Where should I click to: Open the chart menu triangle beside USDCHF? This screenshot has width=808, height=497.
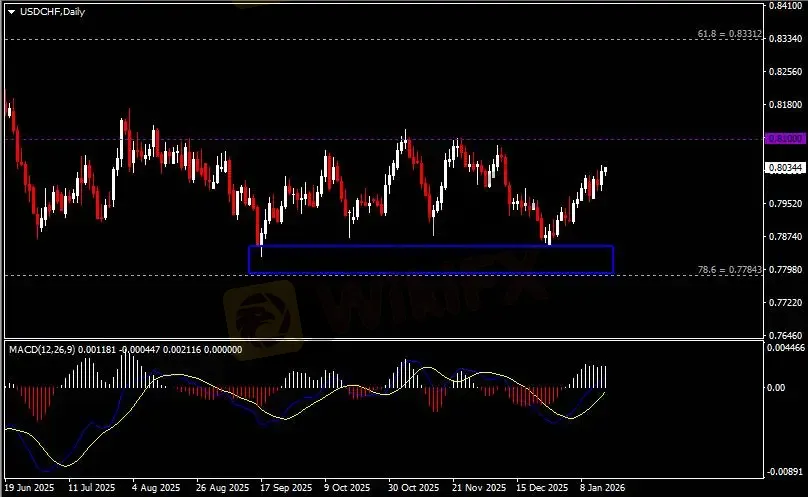(x=11, y=12)
